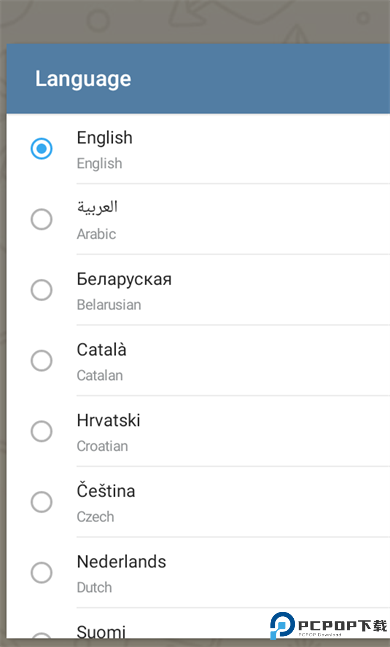This screenshot has height=647, width=390.
Task: Choose the Nederlands language label
Action: tap(121, 562)
